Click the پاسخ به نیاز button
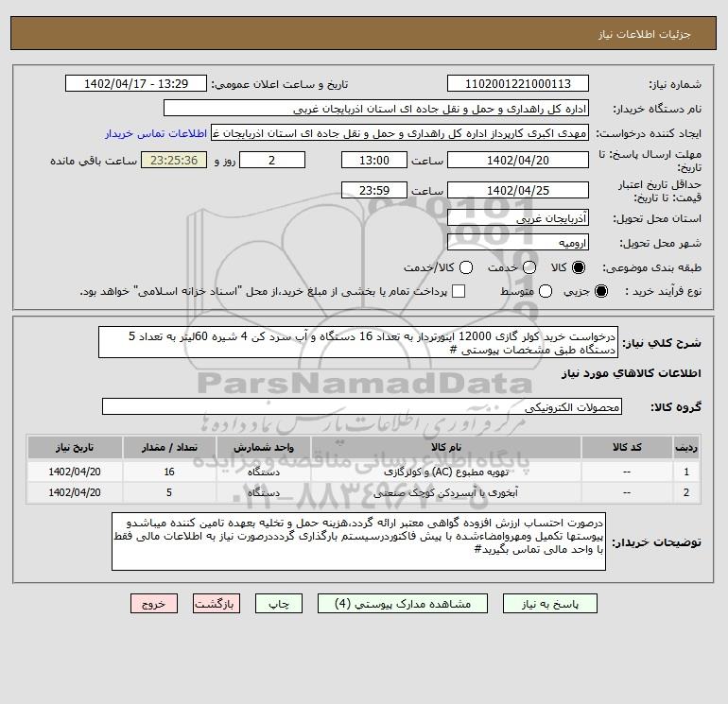Image resolution: width=728 pixels, height=704 pixels. [550, 604]
